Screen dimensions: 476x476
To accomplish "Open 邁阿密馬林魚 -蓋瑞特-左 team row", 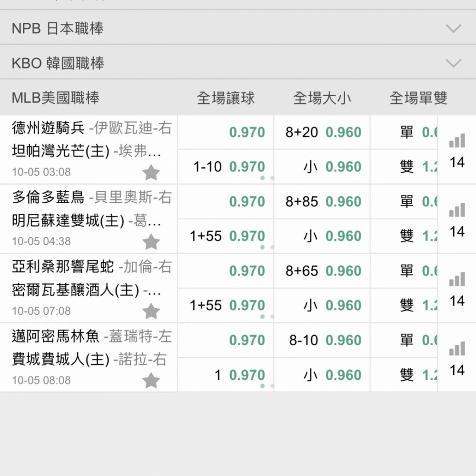I will click(x=92, y=336).
